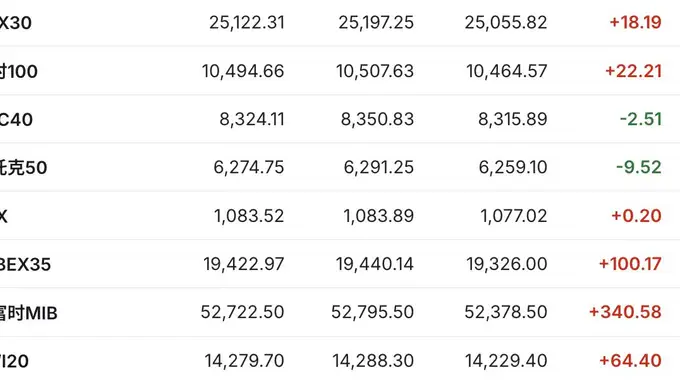Select the C40 index name
Screen dimensions: 680x382
tap(16, 119)
